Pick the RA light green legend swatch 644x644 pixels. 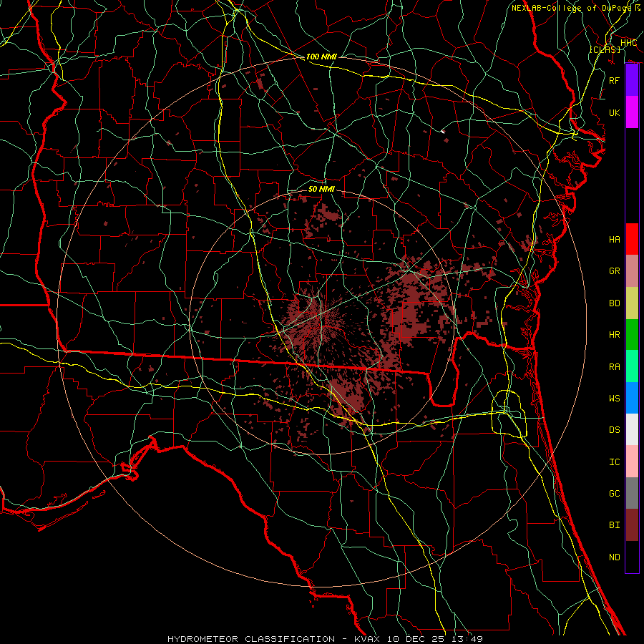[x=632, y=366]
